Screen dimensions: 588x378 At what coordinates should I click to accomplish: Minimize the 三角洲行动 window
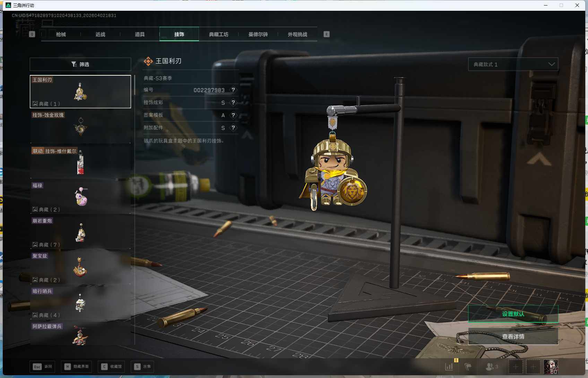point(546,5)
